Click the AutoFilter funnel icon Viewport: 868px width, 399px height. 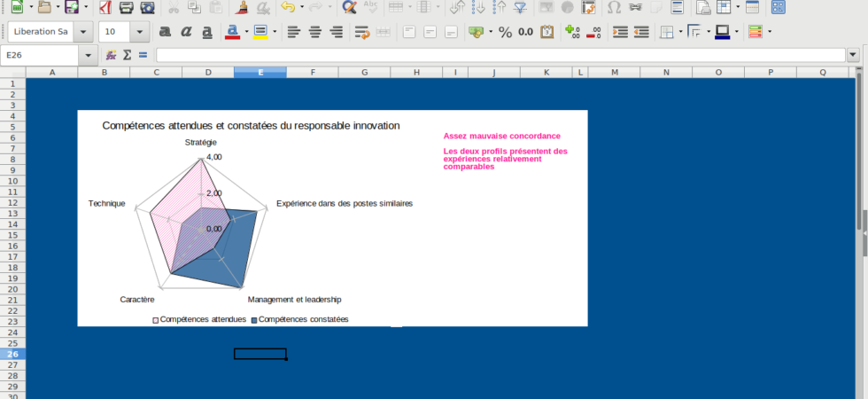click(x=520, y=8)
